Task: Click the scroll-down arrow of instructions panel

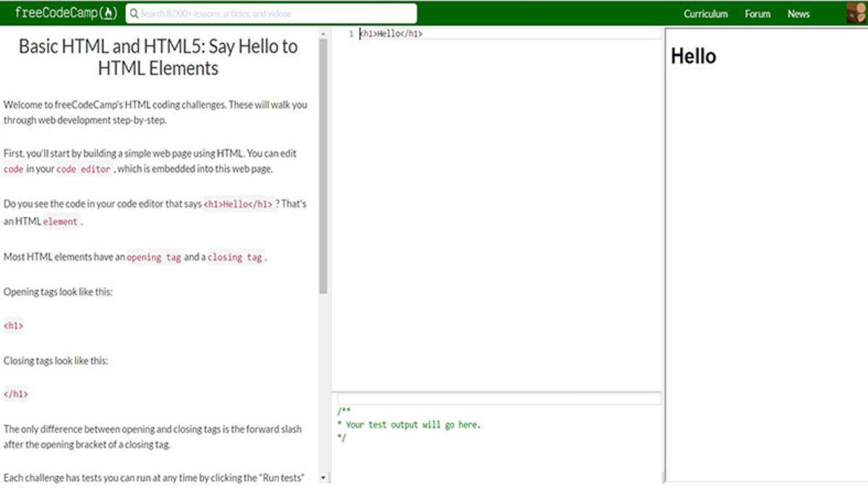Action: (323, 477)
